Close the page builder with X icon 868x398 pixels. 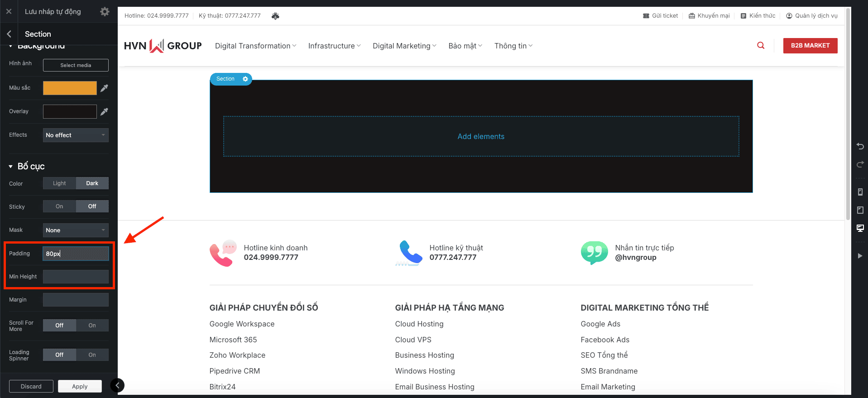[9, 12]
